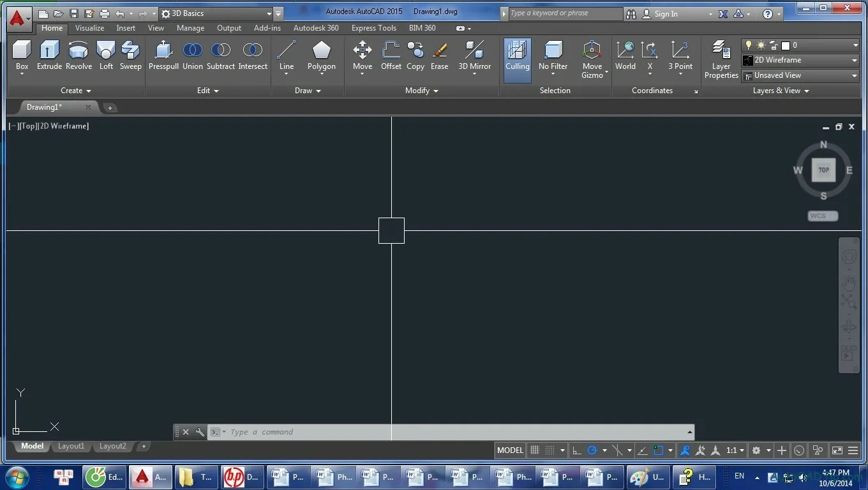The image size is (868, 490).
Task: Toggle snap mode dotted grid icon
Action: click(x=550, y=450)
